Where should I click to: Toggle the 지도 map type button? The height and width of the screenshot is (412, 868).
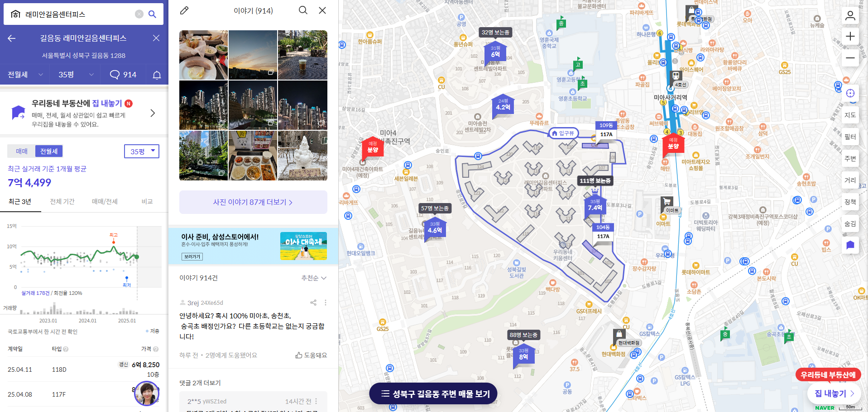850,115
